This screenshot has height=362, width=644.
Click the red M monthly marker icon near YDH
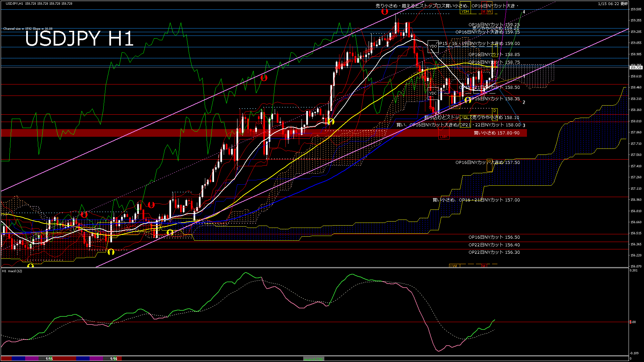click(x=484, y=12)
